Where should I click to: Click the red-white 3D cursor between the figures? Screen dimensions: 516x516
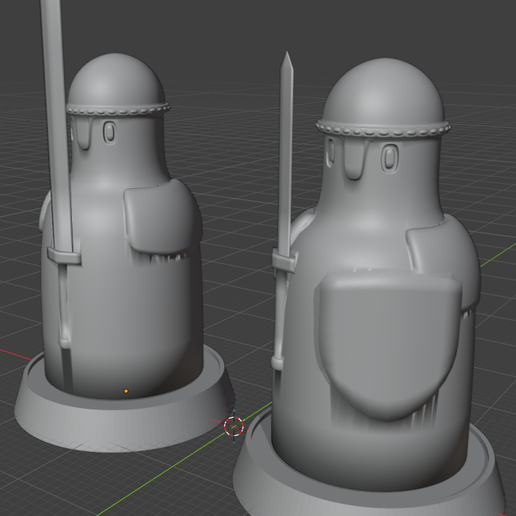click(x=234, y=426)
